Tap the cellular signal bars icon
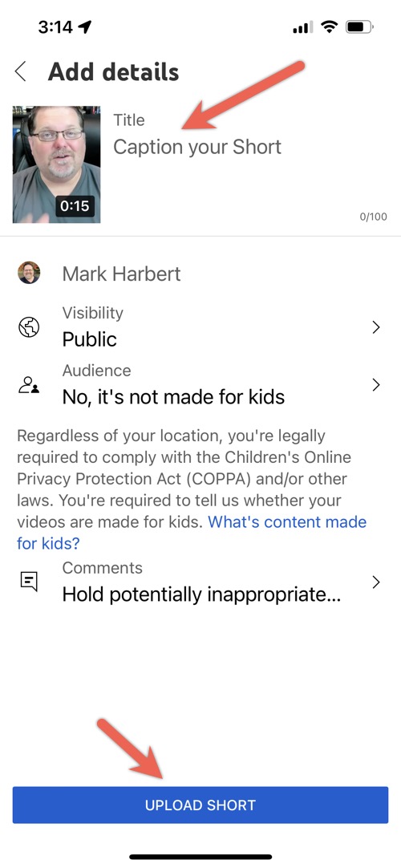The width and height of the screenshot is (401, 868). (x=302, y=27)
